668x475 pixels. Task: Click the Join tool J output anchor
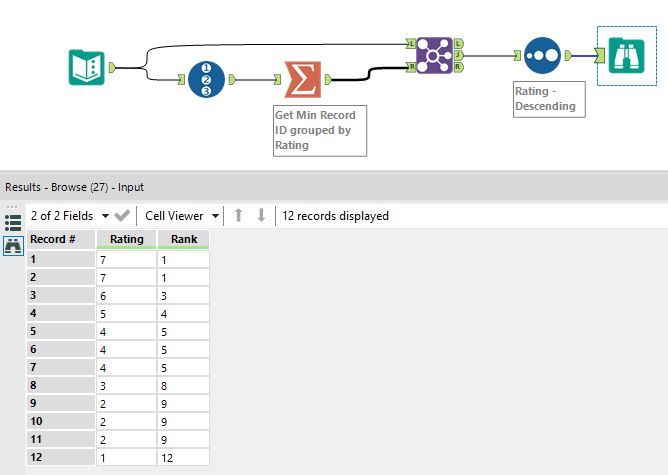coord(458,55)
